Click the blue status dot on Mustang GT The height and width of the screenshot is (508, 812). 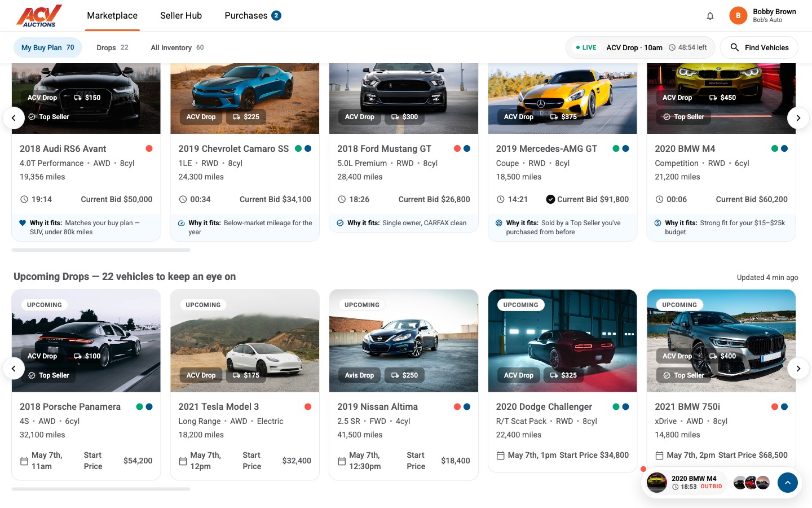point(467,148)
